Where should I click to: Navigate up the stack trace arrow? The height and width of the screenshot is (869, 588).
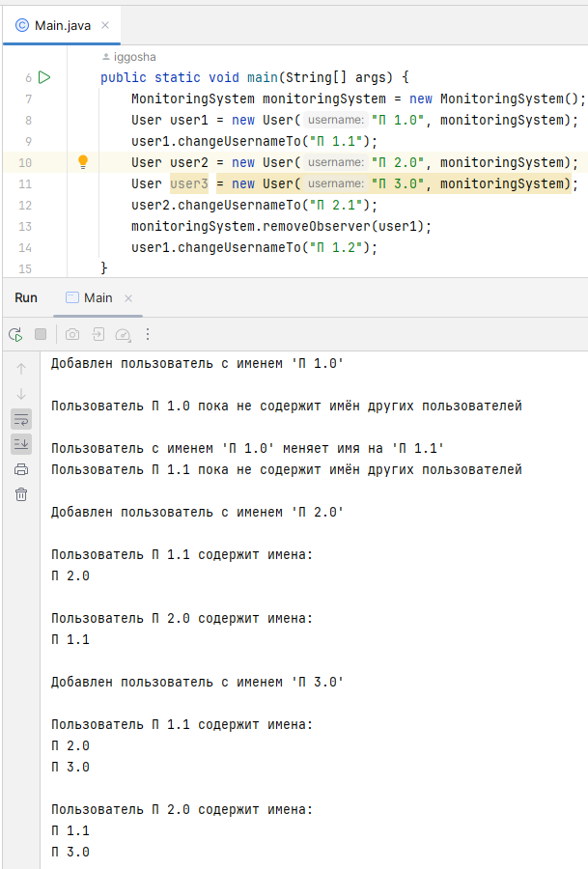(x=21, y=369)
